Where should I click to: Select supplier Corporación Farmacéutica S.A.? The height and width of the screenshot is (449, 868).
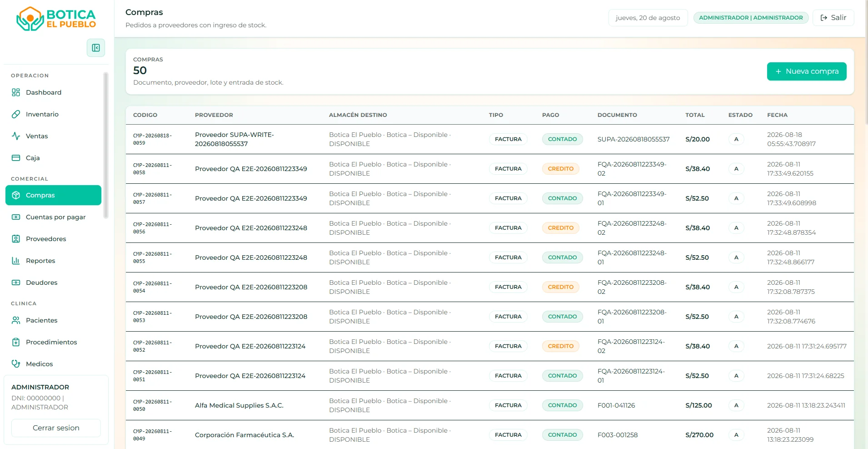(244, 435)
